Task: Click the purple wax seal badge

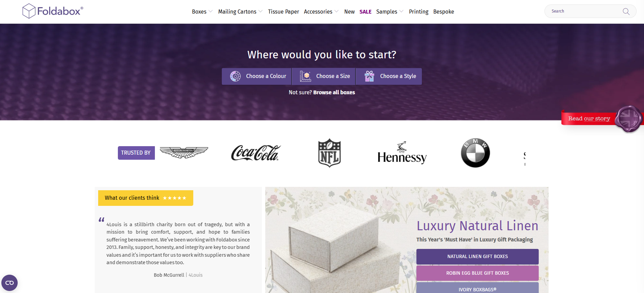Action: point(629,119)
